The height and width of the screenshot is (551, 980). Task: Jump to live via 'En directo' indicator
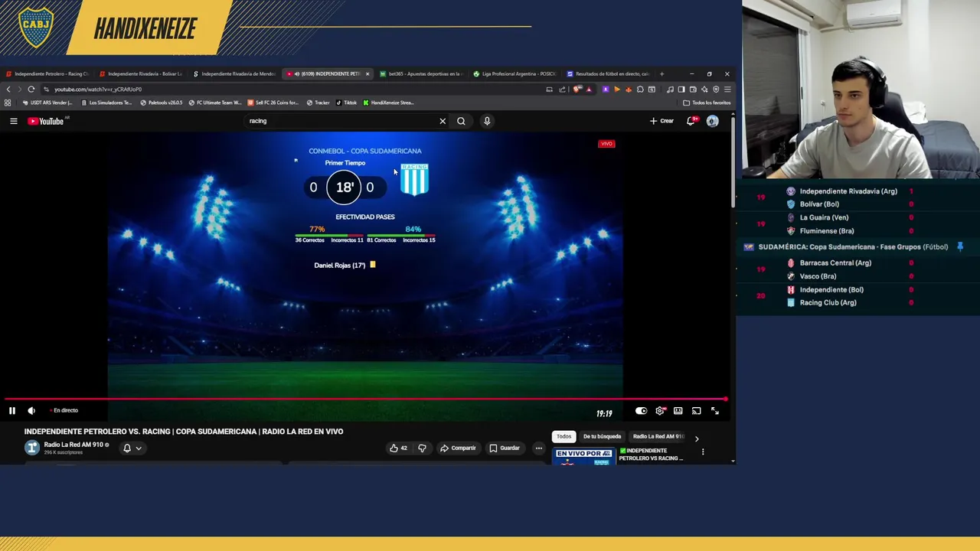coord(64,411)
